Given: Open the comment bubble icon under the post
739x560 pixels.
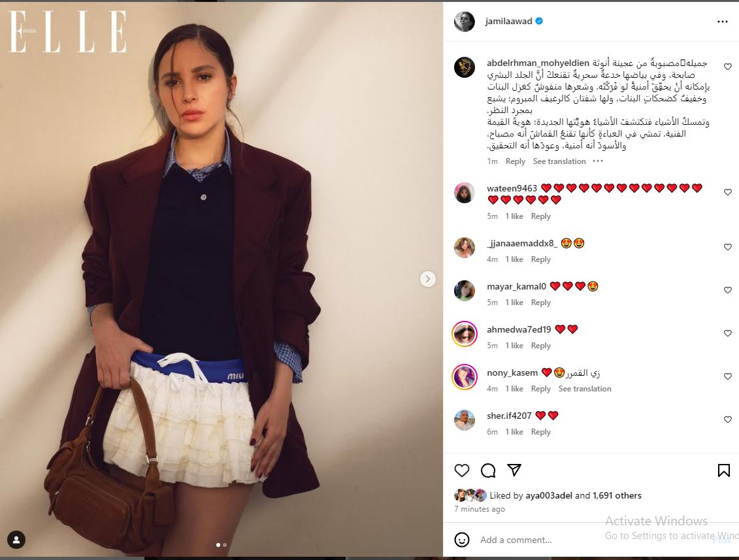Looking at the screenshot, I should click(x=488, y=470).
